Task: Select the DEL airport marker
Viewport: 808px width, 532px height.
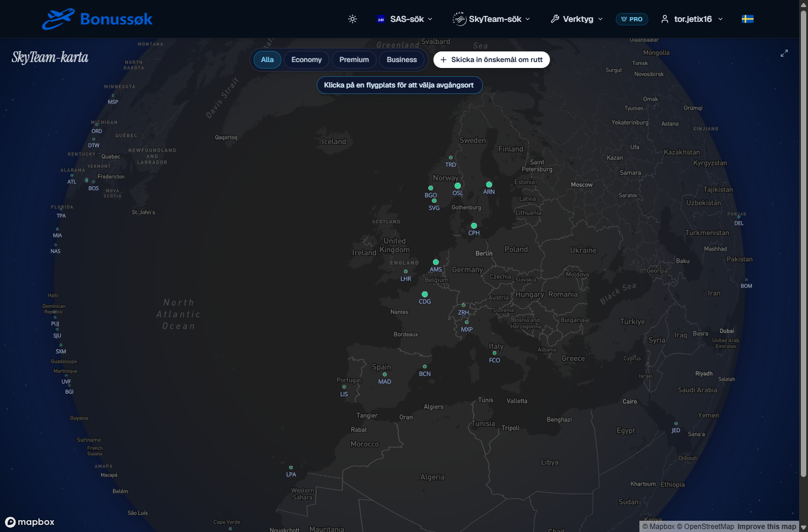Action: tap(739, 217)
